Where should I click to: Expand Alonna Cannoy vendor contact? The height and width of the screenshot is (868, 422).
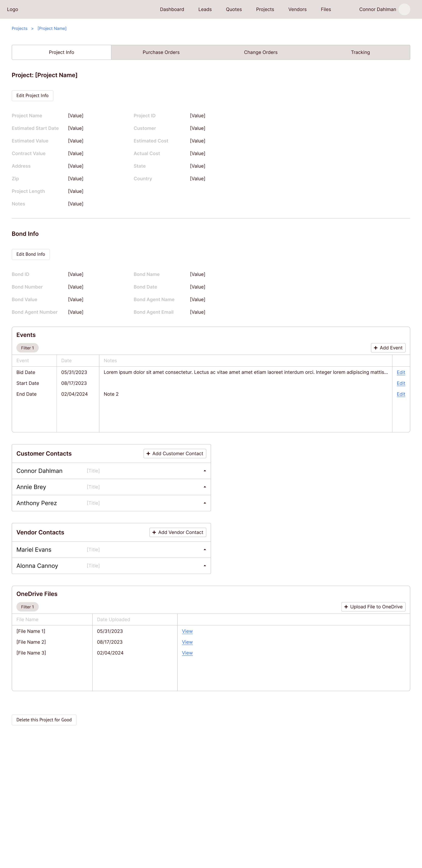(205, 566)
